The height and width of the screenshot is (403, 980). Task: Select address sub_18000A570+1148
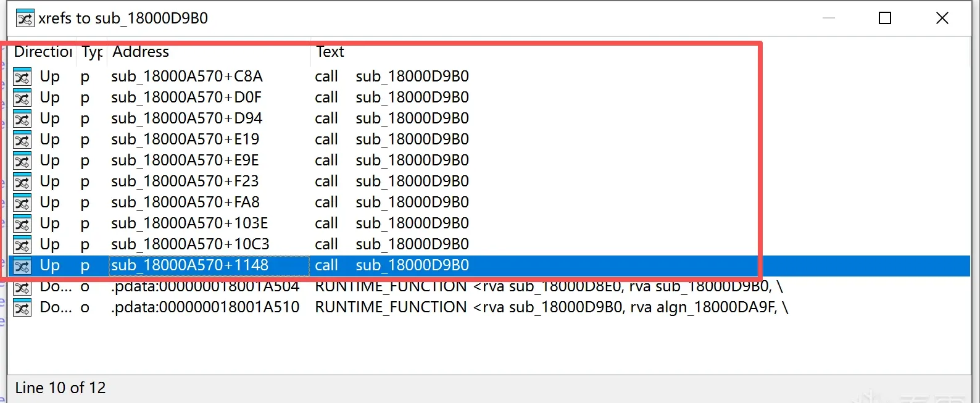point(189,265)
